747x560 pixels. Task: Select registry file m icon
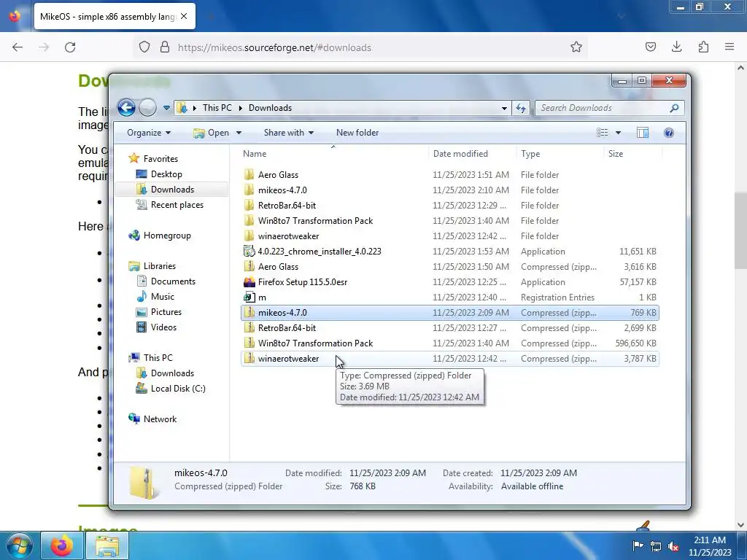pos(249,297)
